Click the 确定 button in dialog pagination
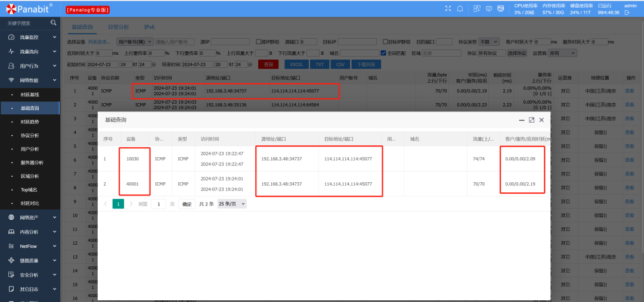 pos(187,204)
